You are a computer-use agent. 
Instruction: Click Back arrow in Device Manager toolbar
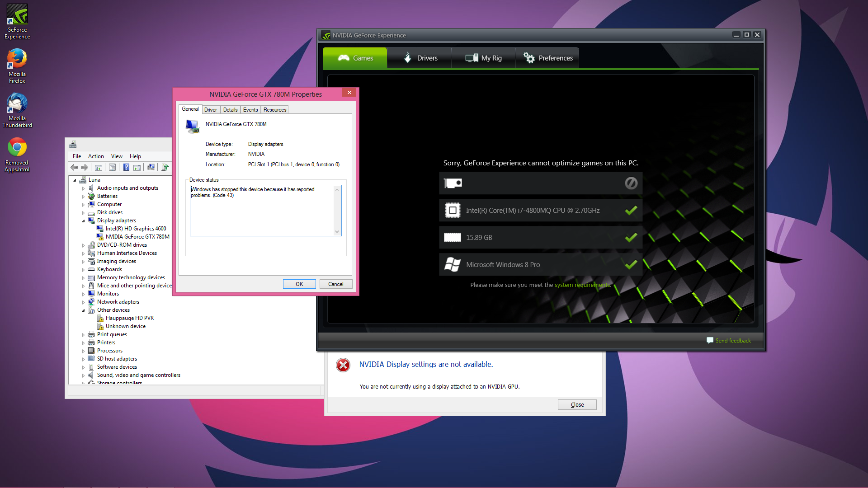(74, 168)
